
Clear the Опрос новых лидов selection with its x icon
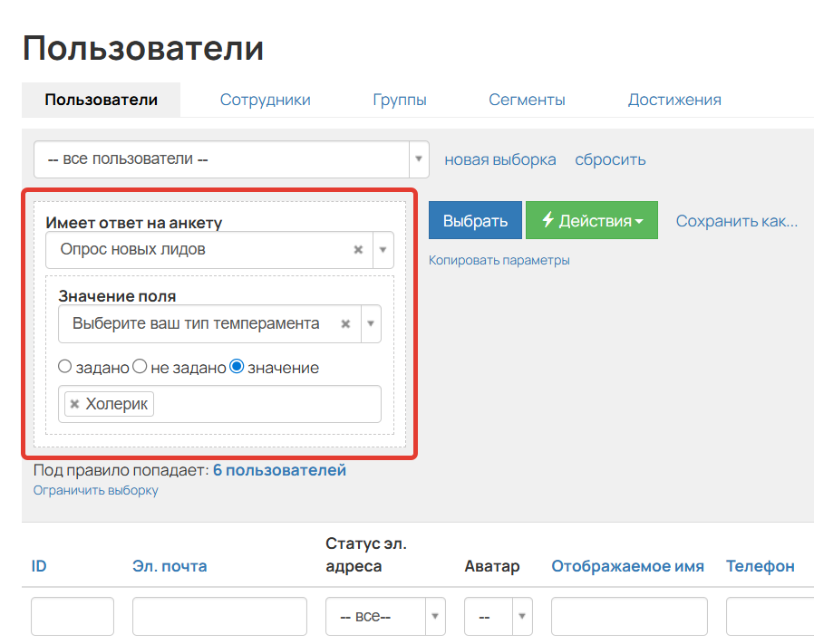click(x=358, y=250)
